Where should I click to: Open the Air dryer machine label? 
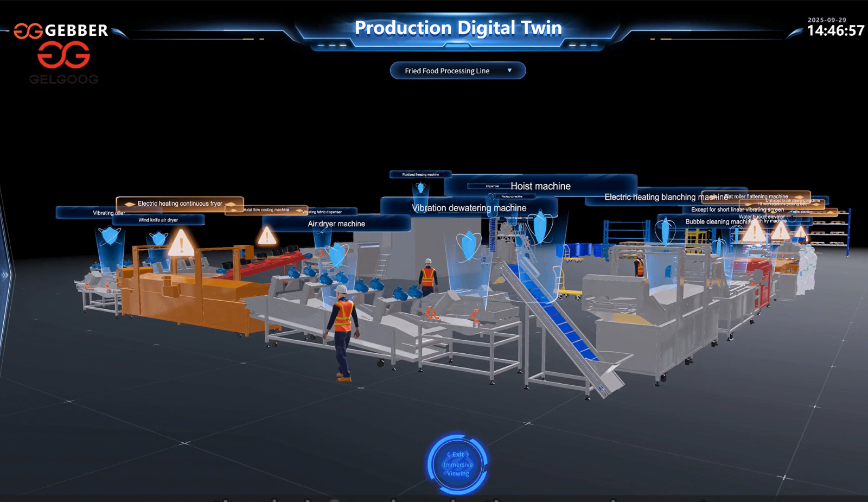click(x=336, y=224)
